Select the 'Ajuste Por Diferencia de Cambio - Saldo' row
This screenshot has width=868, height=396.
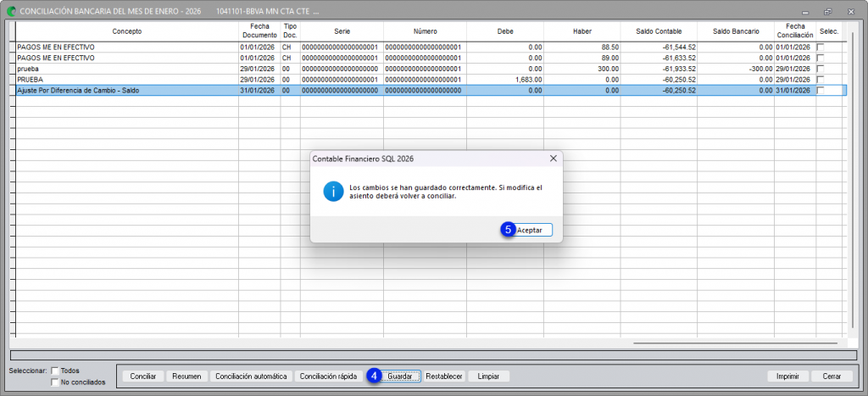[x=429, y=90]
